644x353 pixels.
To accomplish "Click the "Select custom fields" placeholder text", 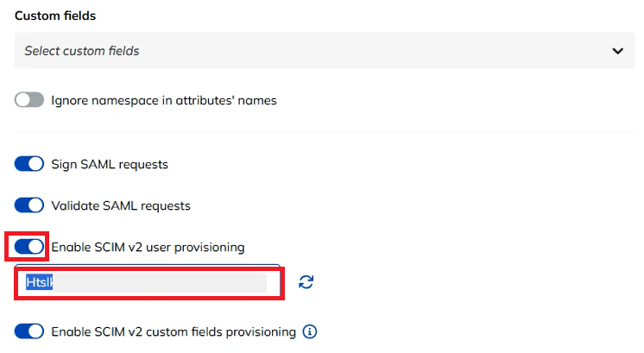I will (x=82, y=51).
